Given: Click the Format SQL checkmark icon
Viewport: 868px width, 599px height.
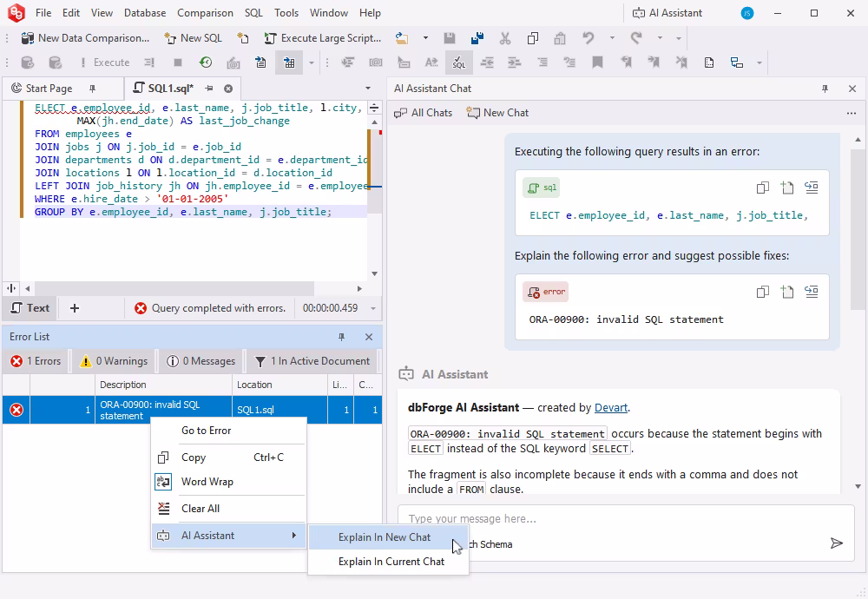Looking at the screenshot, I should click(459, 63).
